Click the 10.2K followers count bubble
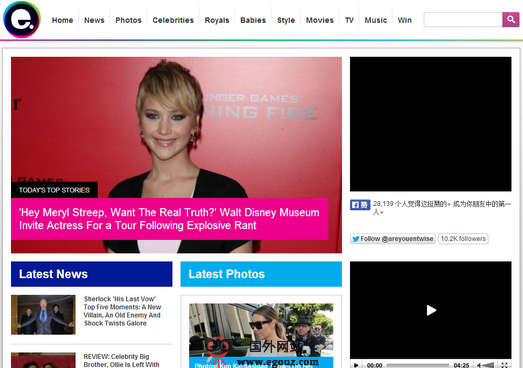 coord(463,239)
